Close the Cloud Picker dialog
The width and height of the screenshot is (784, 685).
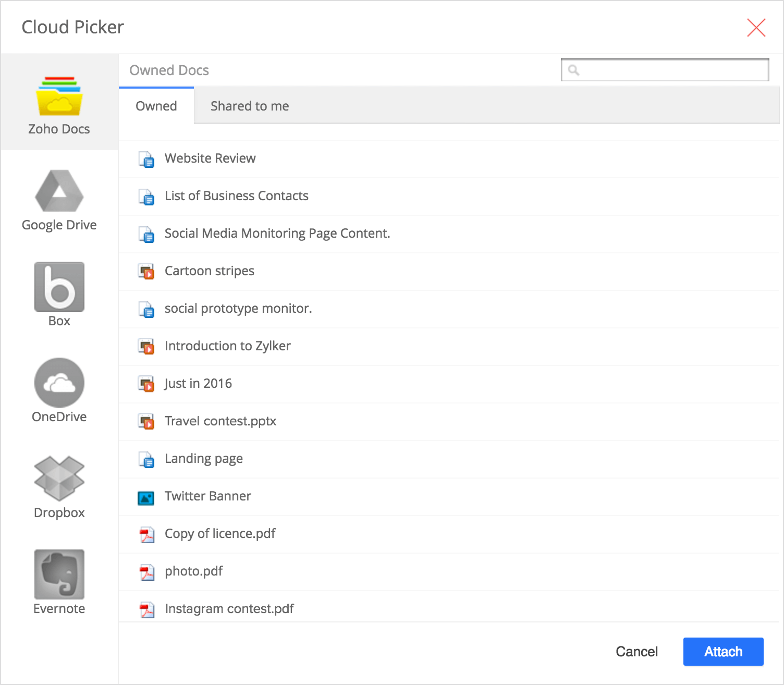756,28
